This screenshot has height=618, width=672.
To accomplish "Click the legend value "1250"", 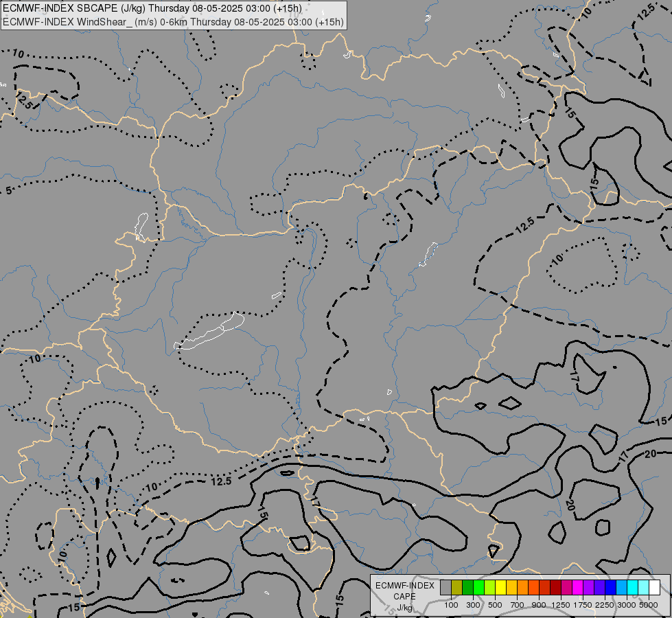I will 561,605.
